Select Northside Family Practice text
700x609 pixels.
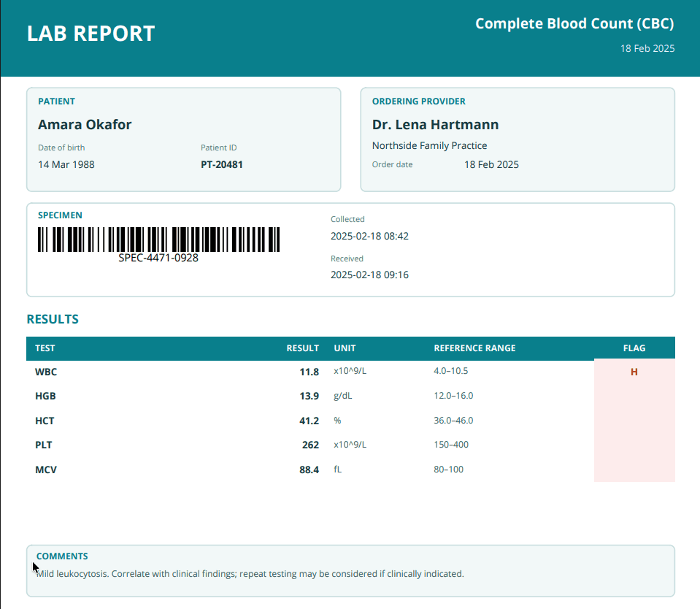click(x=429, y=145)
